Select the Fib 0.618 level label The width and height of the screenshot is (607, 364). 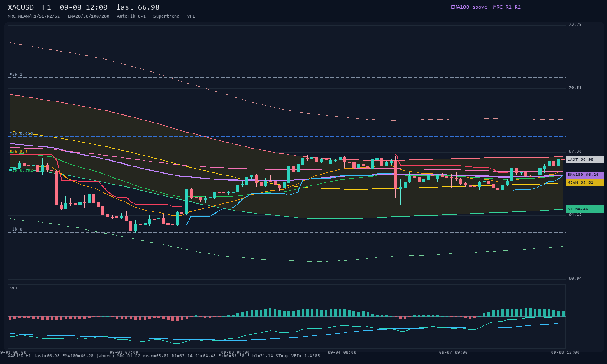coord(21,133)
